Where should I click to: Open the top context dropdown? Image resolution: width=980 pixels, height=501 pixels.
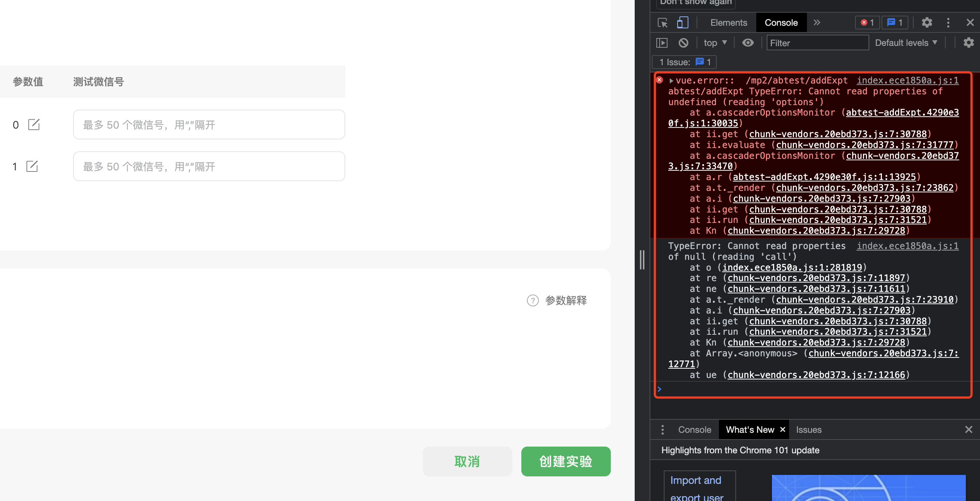pos(715,43)
